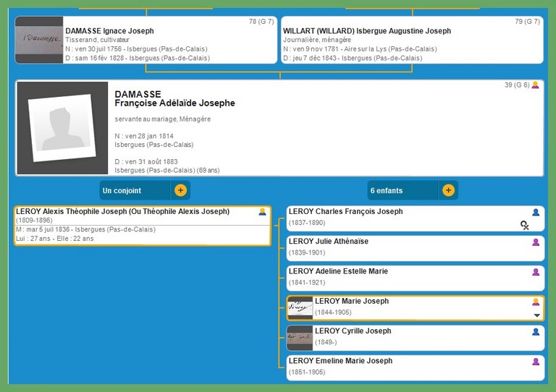Click the person icon on the Alexis Théophile spouse card
This screenshot has width=556, height=392.
click(x=263, y=212)
